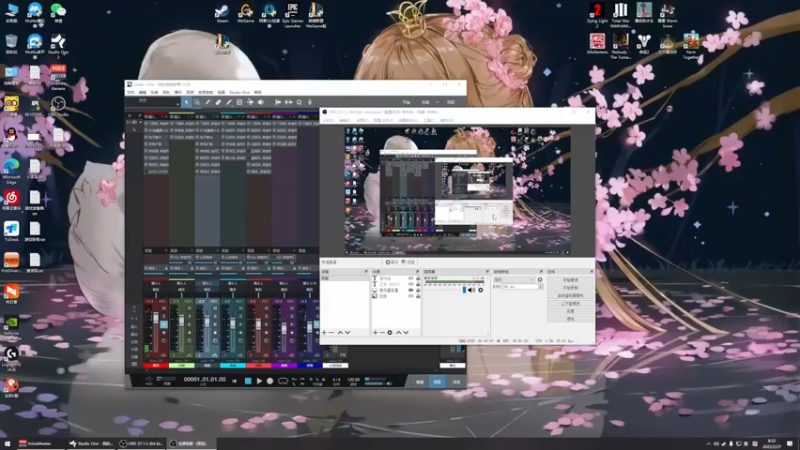
Task: Open the tool options dropdown left of Arrow tool
Action: coord(178,103)
